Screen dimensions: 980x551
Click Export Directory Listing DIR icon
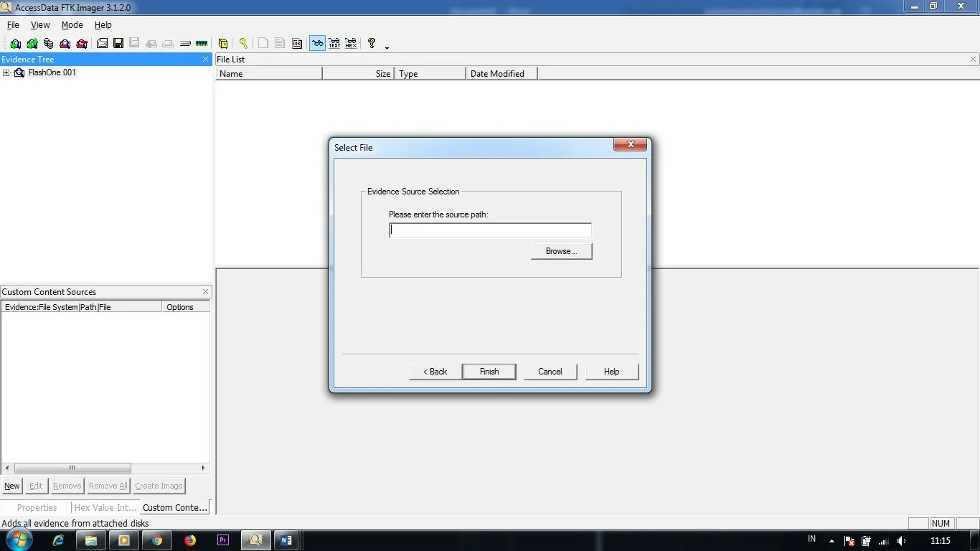[x=297, y=44]
